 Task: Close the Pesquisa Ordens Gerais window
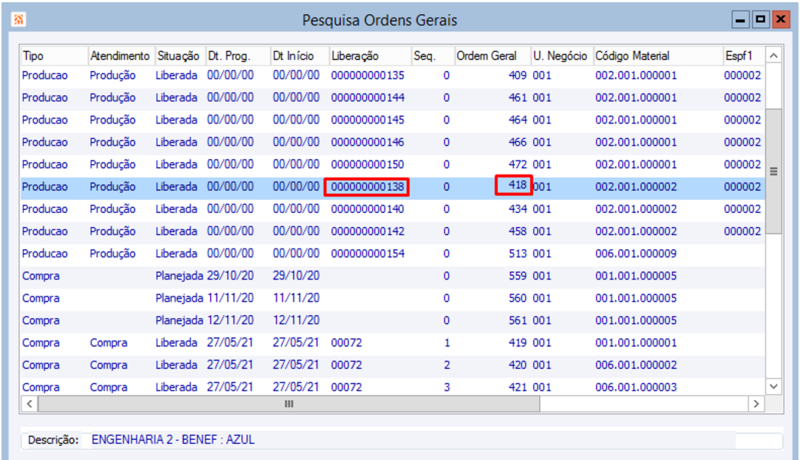pyautogui.click(x=781, y=20)
